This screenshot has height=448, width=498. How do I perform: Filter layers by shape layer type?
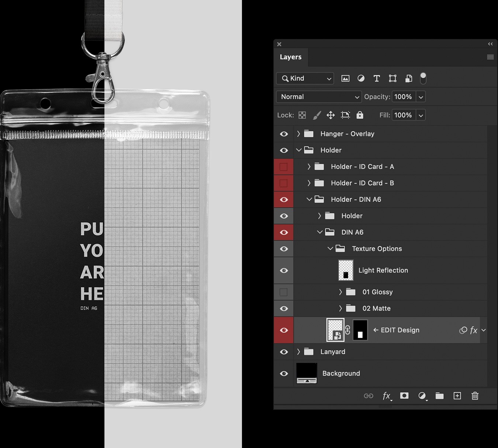[x=392, y=78]
